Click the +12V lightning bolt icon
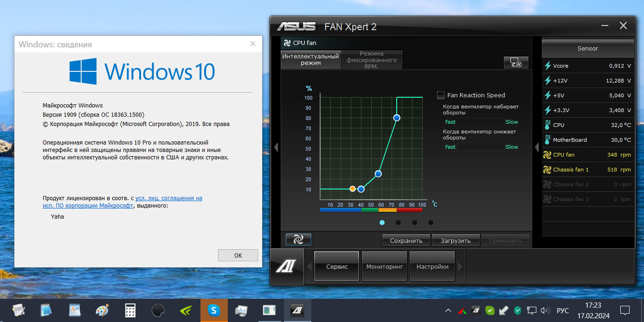This screenshot has width=644, height=322. tap(547, 81)
